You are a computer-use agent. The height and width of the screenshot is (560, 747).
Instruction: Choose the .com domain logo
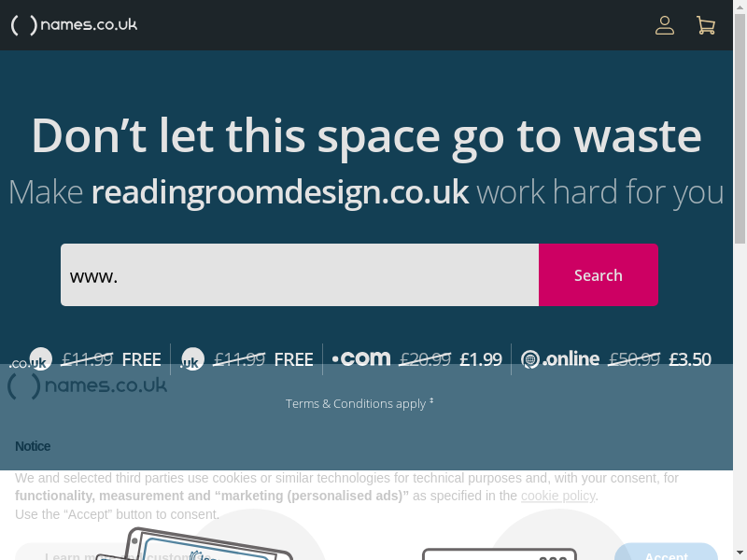[x=361, y=358]
